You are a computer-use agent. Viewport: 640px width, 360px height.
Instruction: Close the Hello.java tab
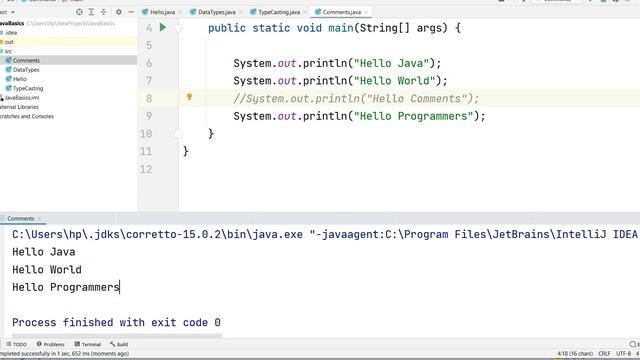click(180, 12)
